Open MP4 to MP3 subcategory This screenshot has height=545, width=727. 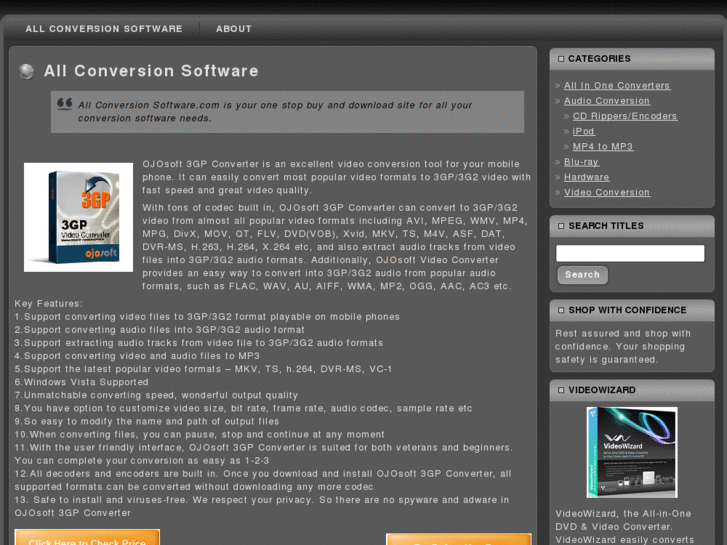603,147
